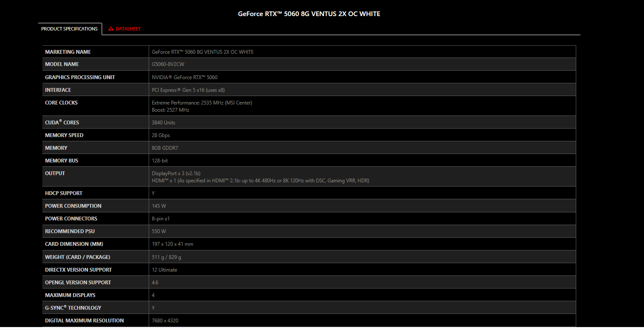The height and width of the screenshot is (330, 644).
Task: Click the Boost 2527 MHz clock text
Action: (170, 110)
